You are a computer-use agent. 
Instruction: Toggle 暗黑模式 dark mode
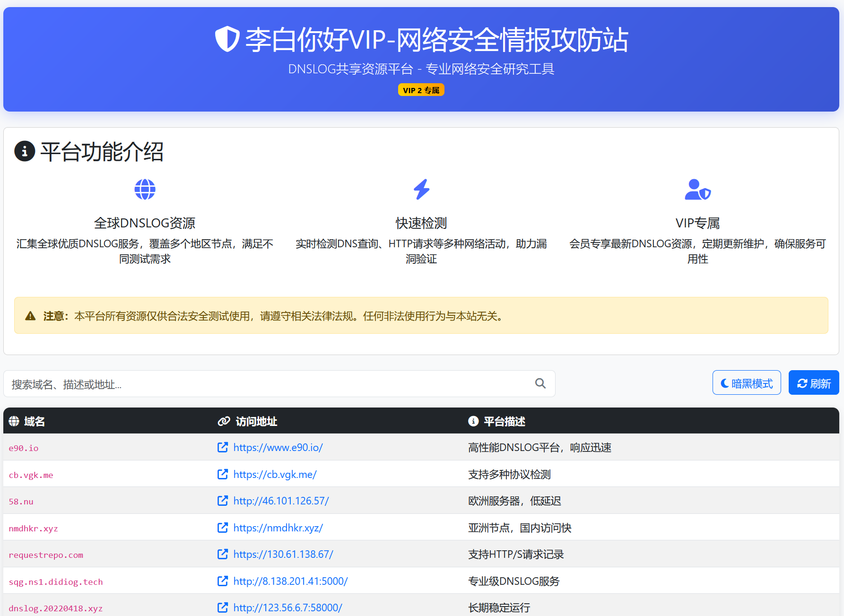click(747, 382)
